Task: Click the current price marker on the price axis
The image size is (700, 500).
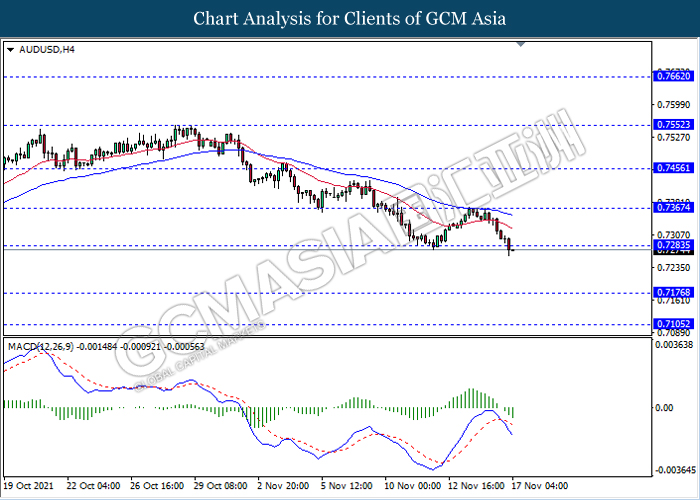Action: (669, 252)
